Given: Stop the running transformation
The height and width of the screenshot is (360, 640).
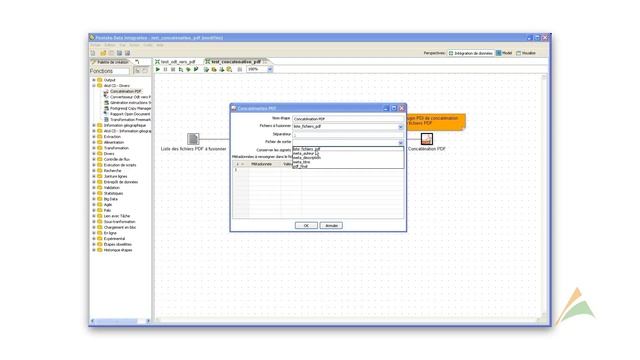Looking at the screenshot, I should click(173, 69).
